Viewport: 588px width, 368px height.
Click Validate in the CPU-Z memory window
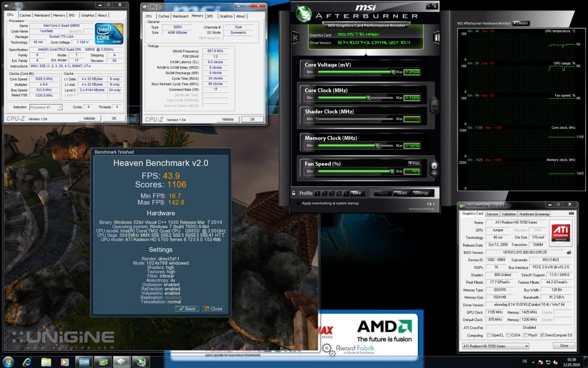pyautogui.click(x=227, y=119)
